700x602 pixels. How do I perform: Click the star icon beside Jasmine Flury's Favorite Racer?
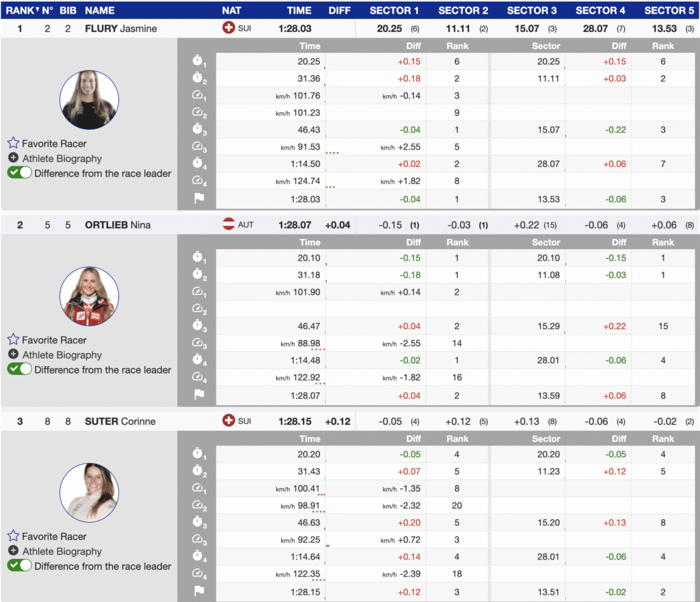click(13, 144)
